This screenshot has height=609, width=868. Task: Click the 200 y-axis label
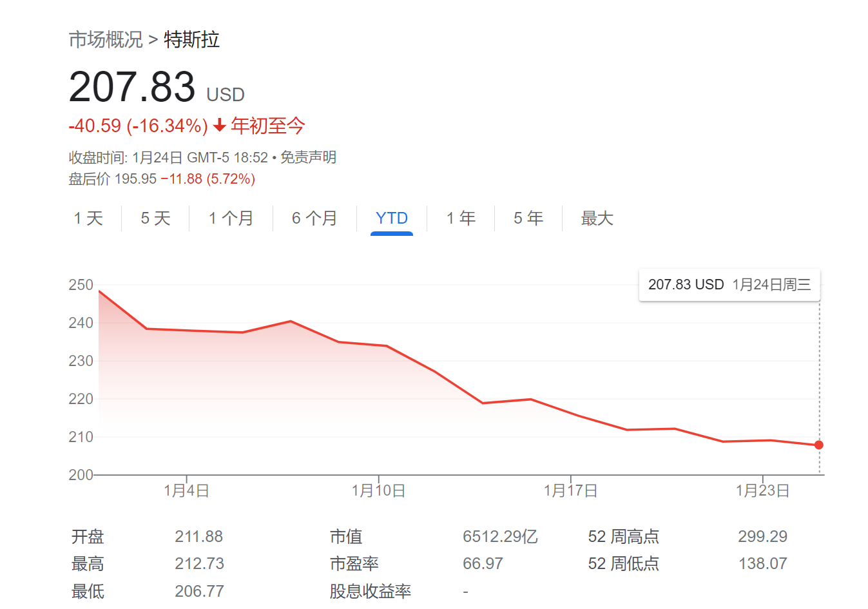coord(81,475)
